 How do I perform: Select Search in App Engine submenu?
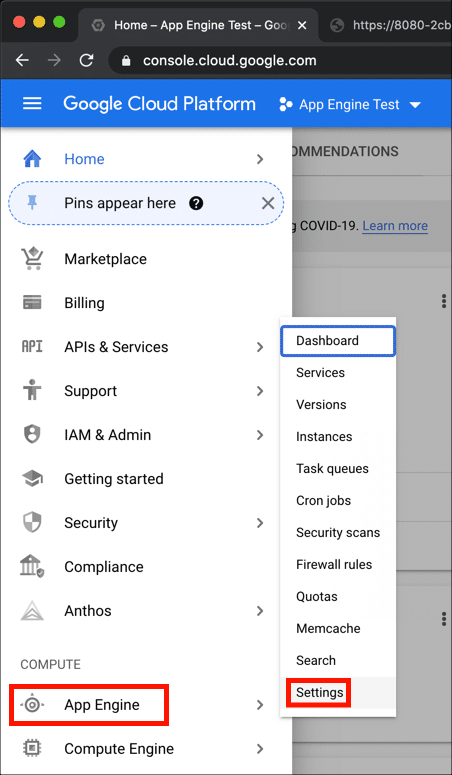pyautogui.click(x=338, y=660)
